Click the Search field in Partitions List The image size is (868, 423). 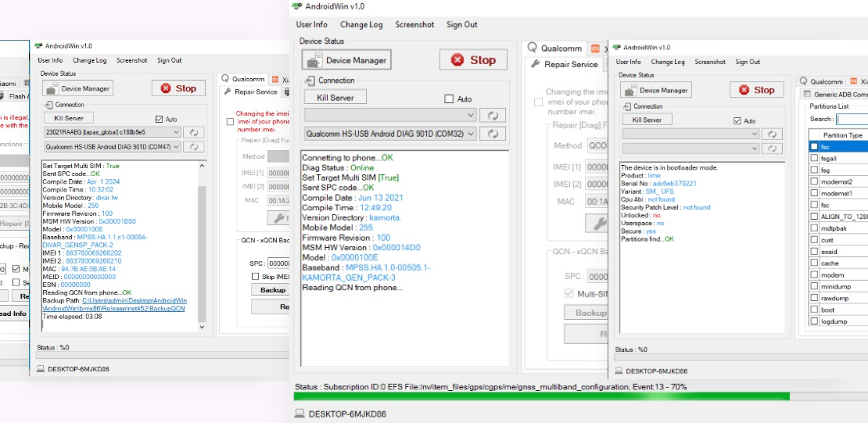[x=852, y=120]
